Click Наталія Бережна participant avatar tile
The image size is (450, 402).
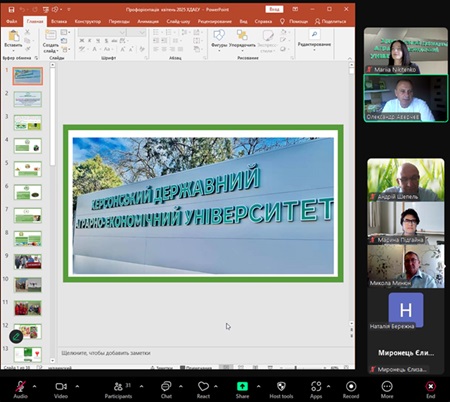[406, 311]
